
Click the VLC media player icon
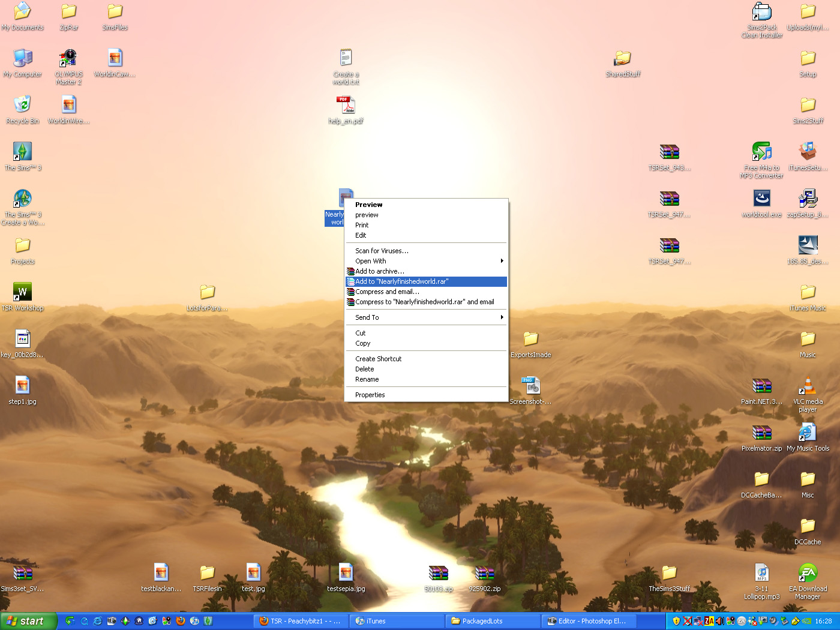tap(808, 386)
